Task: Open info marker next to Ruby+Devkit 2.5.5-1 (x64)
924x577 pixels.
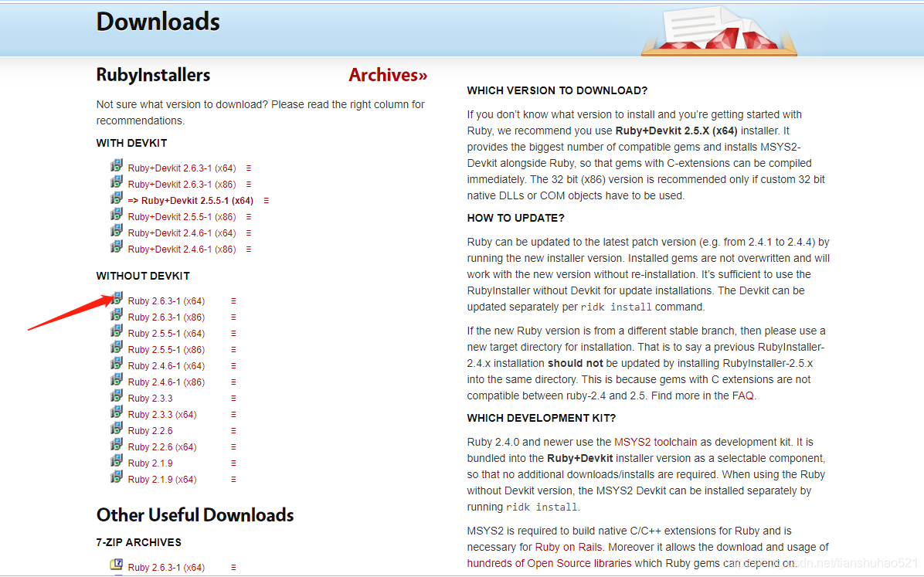Action: pyautogui.click(x=267, y=200)
